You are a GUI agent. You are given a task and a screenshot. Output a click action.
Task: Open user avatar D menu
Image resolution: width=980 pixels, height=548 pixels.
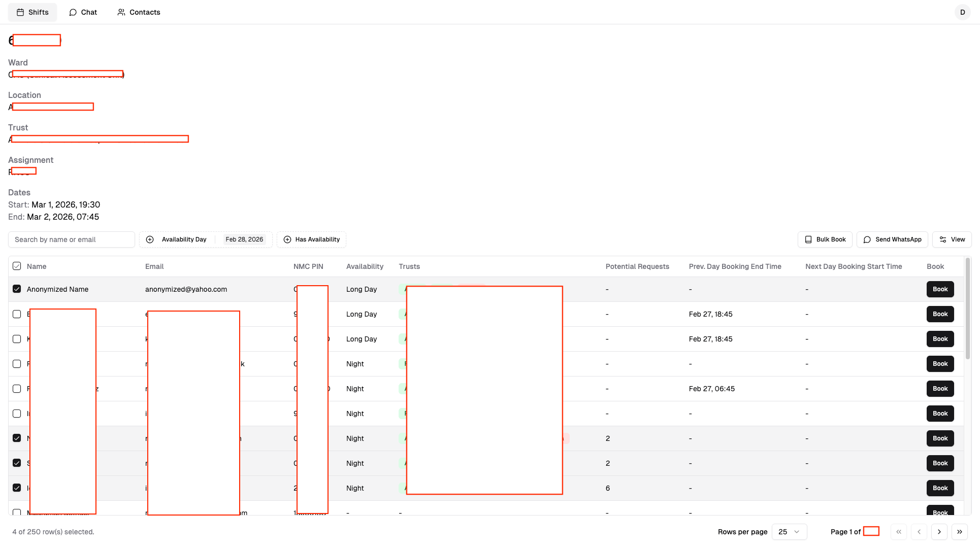(x=962, y=12)
